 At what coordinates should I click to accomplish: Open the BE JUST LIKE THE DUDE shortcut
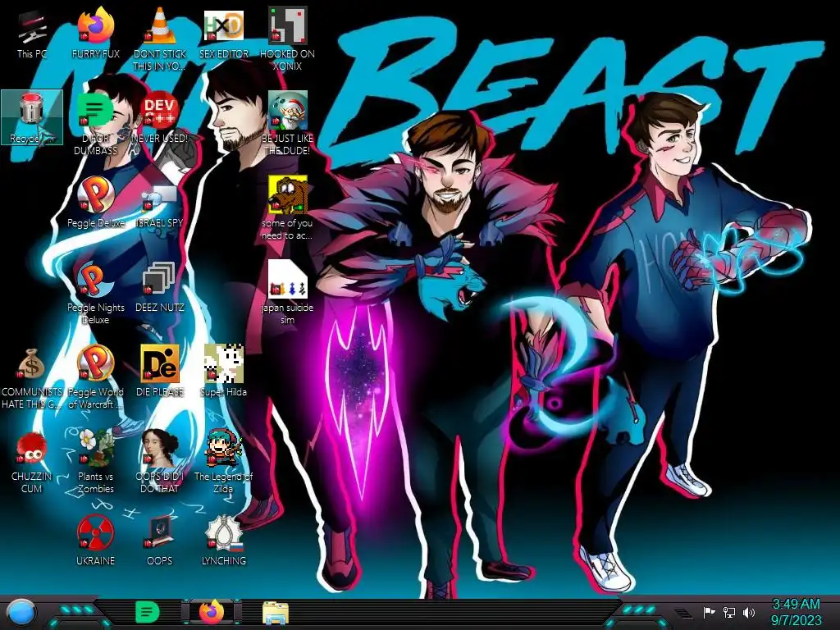[287, 123]
